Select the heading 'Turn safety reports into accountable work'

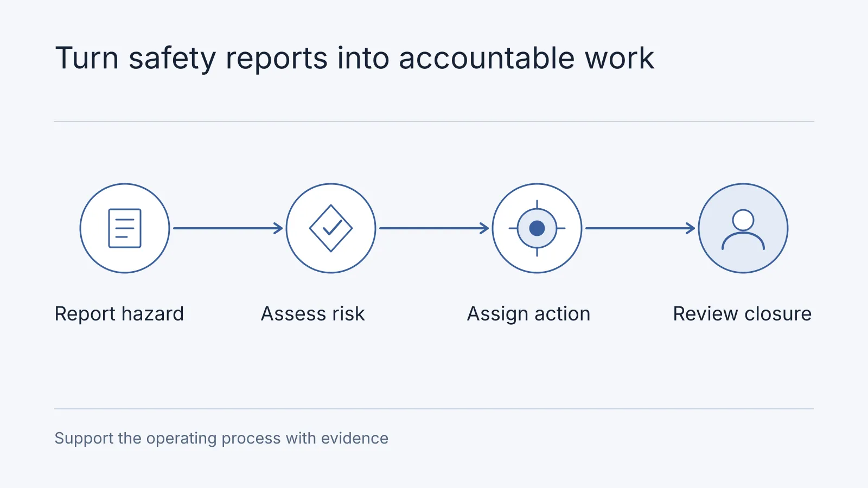(355, 59)
